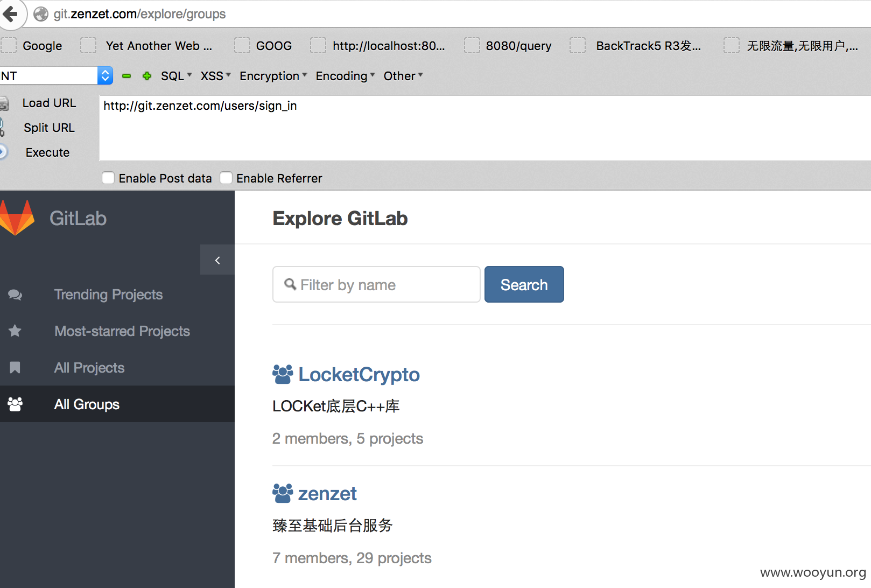
Task: Click the green minus icon in HackBar
Action: point(127,76)
